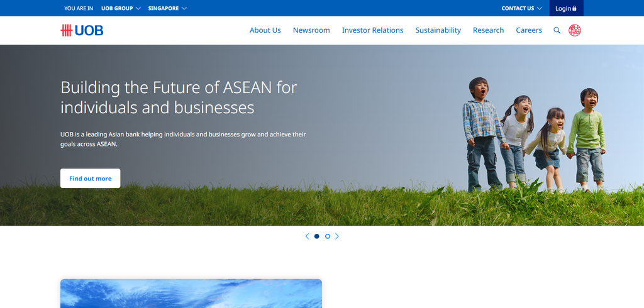Click the "YOU ARE IN" label
This screenshot has width=644, height=308.
79,8
